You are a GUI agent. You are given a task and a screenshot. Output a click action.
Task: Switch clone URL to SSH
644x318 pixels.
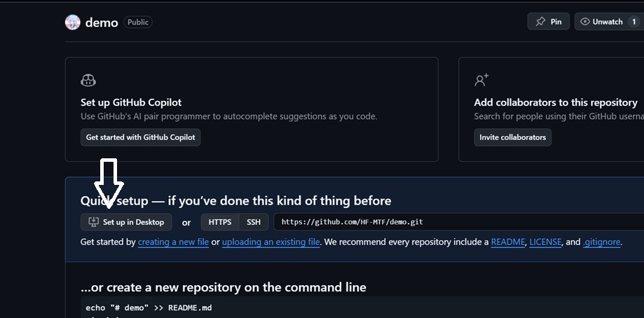pyautogui.click(x=253, y=222)
